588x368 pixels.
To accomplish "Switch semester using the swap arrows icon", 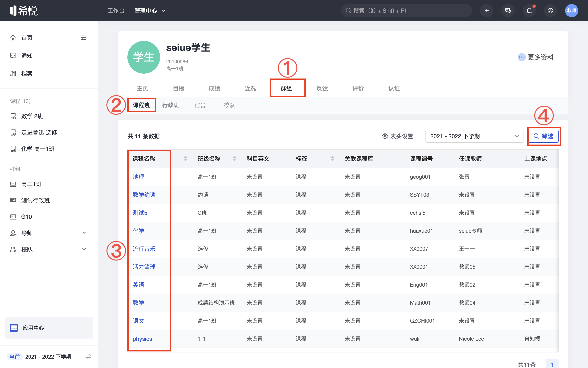I will 88,357.
